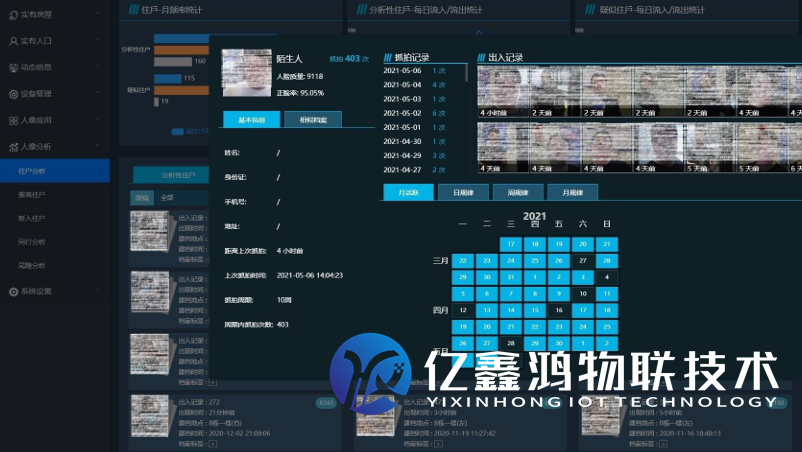Click the 抓拍记录 list scrollbar

(x=466, y=73)
